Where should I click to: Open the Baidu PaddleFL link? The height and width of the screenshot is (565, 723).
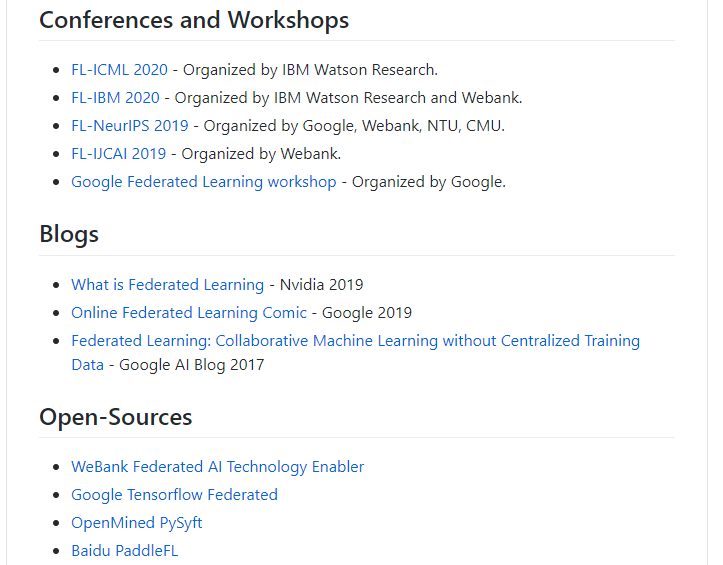click(x=124, y=551)
